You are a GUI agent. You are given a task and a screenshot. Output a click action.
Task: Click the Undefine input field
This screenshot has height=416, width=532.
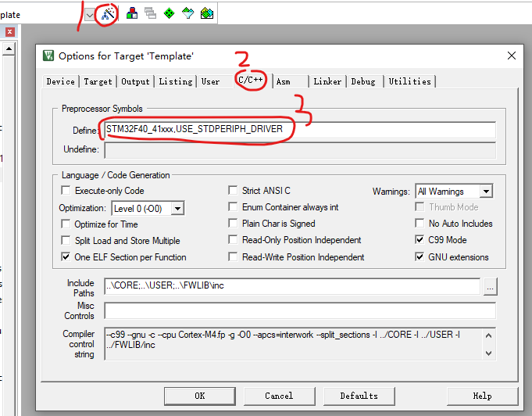pos(300,150)
